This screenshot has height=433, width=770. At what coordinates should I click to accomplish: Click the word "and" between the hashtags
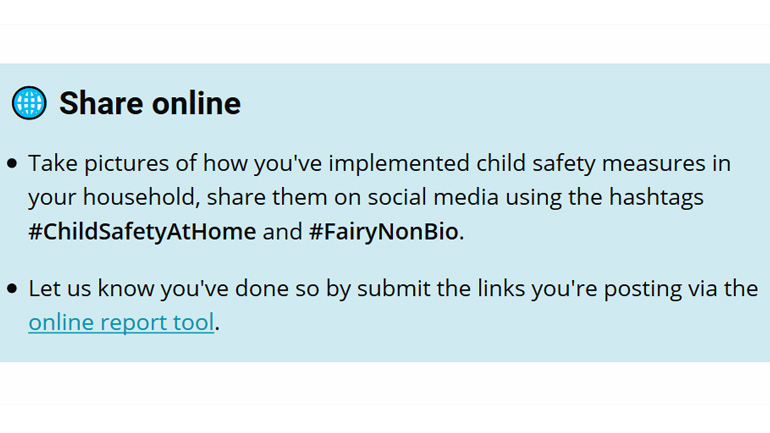pyautogui.click(x=282, y=232)
